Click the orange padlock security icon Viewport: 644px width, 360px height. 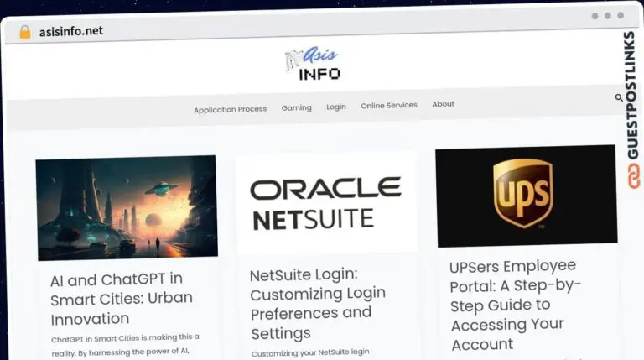tap(25, 32)
